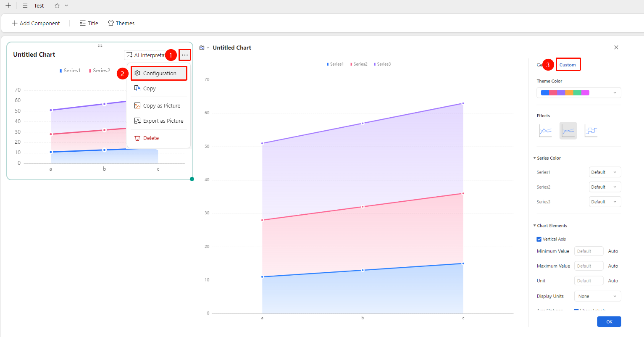Screen dimensions: 644x337
Task: Click the plus icon in the top bar
Action: pyautogui.click(x=8, y=5)
